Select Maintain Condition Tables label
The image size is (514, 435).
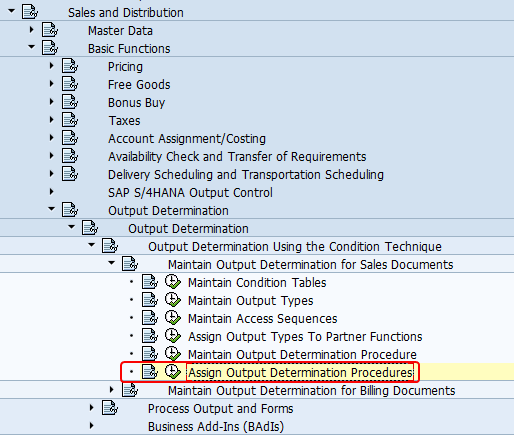tap(257, 283)
